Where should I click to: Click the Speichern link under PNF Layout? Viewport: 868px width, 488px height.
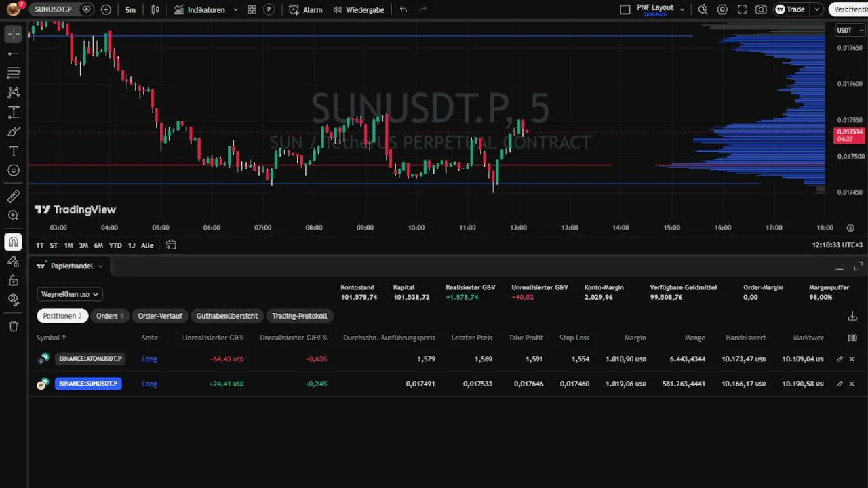pyautogui.click(x=655, y=14)
